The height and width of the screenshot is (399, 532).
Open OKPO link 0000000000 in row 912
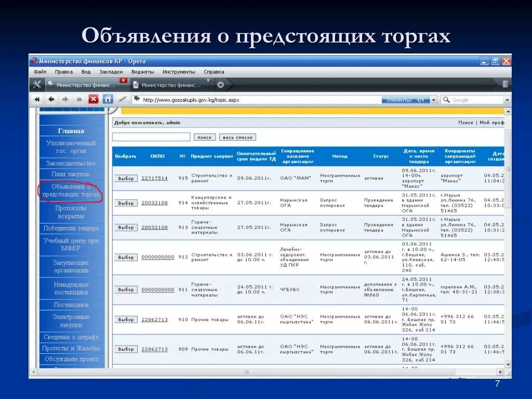pyautogui.click(x=158, y=257)
